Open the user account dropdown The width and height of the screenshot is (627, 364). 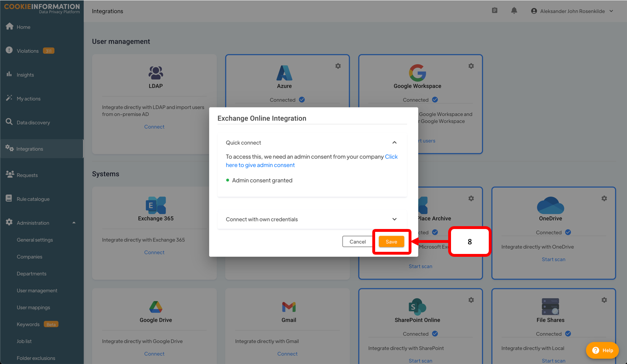(x=572, y=11)
